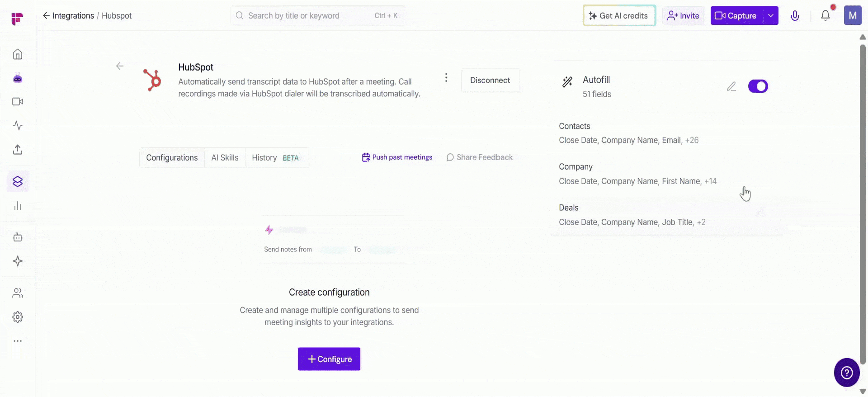The image size is (868, 397).
Task: Focus the search by title or keyword field
Action: pos(317,16)
